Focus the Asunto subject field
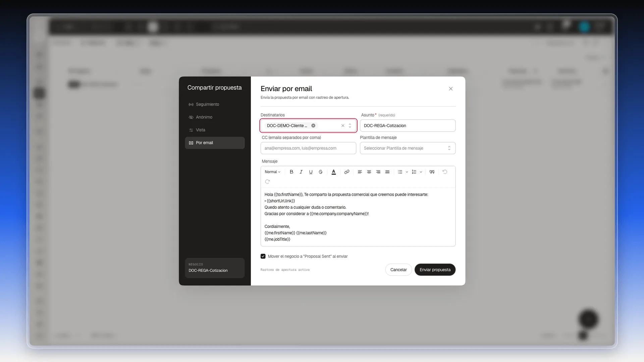Screen dimensions: 644x362 coord(408,126)
